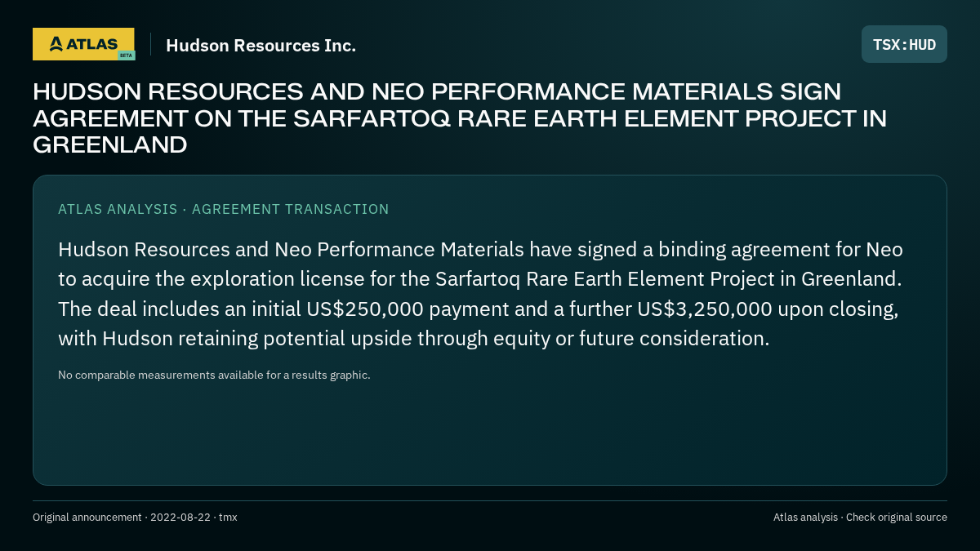
Task: Click the TSX:HUD ticker badge
Action: click(904, 44)
